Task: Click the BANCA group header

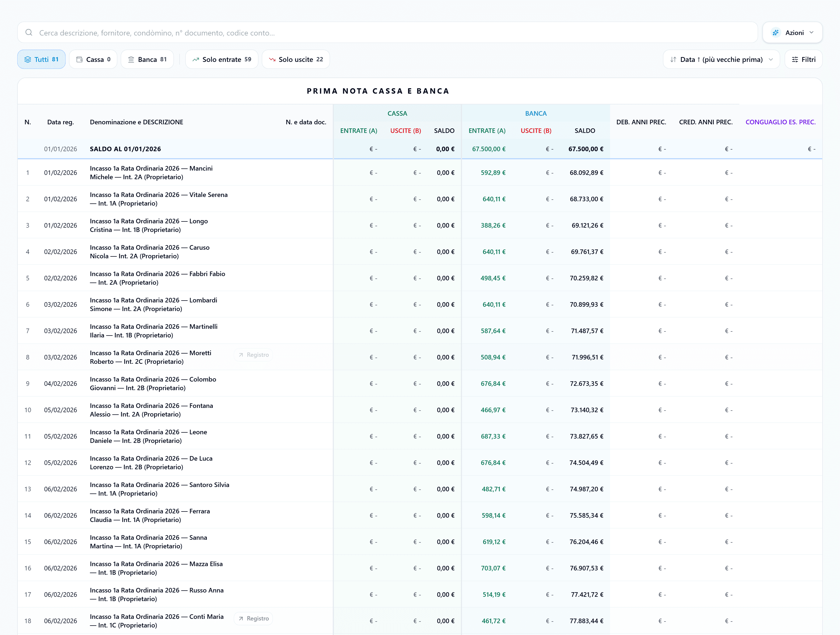Action: [x=535, y=114]
